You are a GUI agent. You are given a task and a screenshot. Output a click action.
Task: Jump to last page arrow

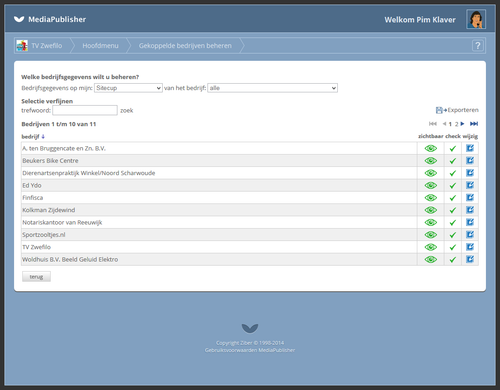point(474,124)
